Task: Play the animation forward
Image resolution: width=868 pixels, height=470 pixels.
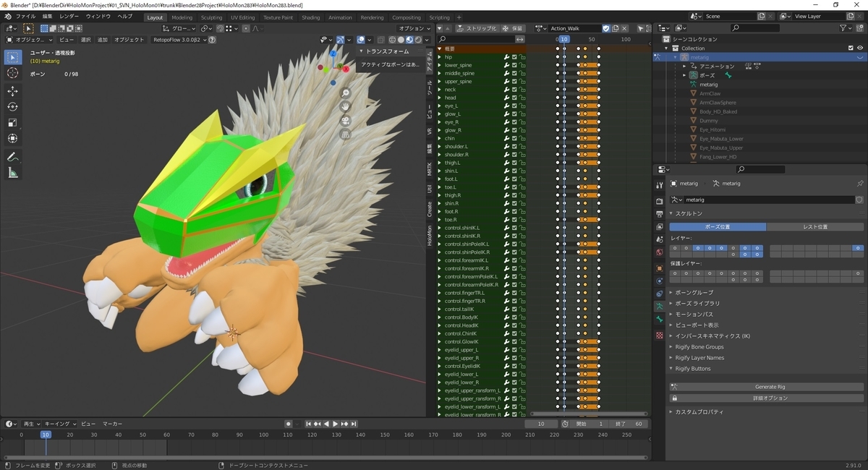Action: pyautogui.click(x=336, y=424)
